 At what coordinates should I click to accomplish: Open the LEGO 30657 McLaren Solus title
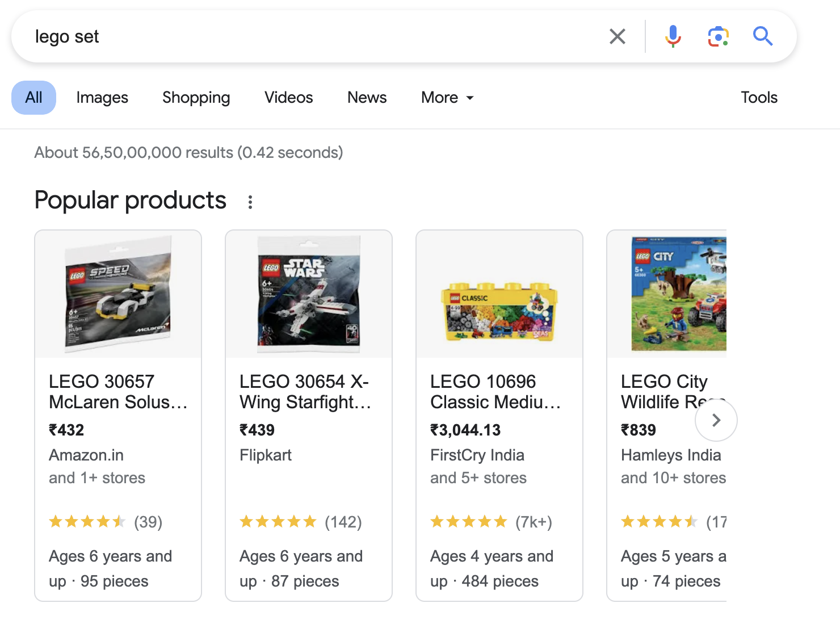118,392
